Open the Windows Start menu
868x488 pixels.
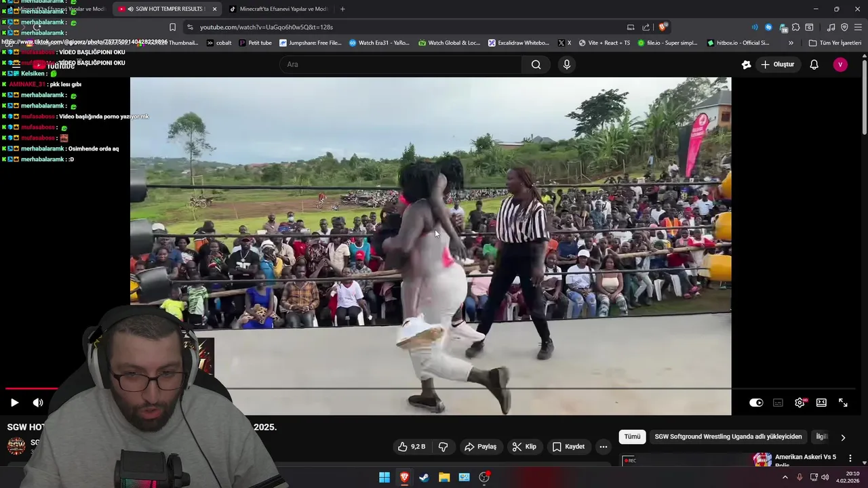tap(384, 477)
